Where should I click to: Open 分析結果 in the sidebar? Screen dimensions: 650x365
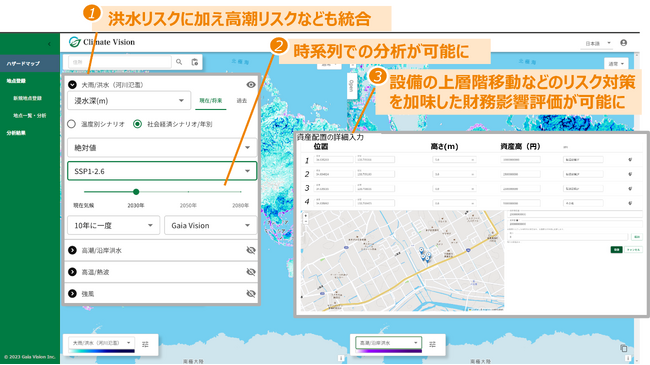[x=16, y=133]
